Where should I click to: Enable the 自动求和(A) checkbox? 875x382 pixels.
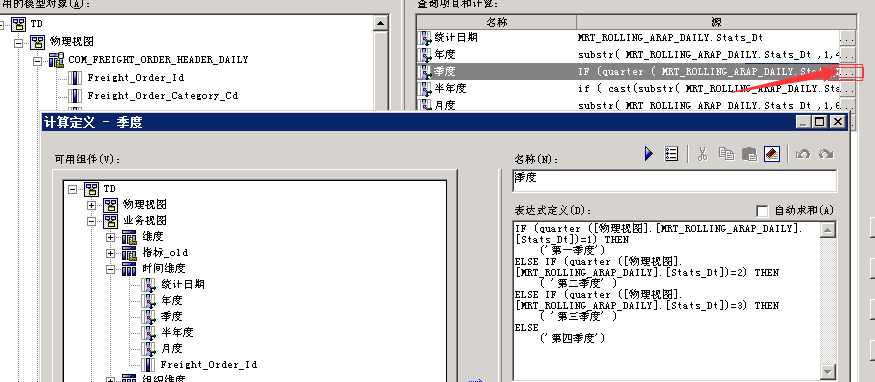(x=762, y=211)
